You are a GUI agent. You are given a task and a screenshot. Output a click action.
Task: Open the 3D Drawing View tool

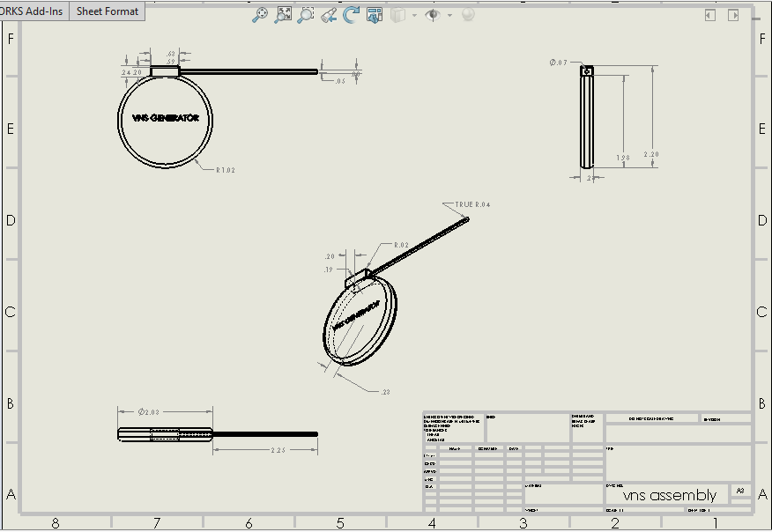pyautogui.click(x=375, y=15)
